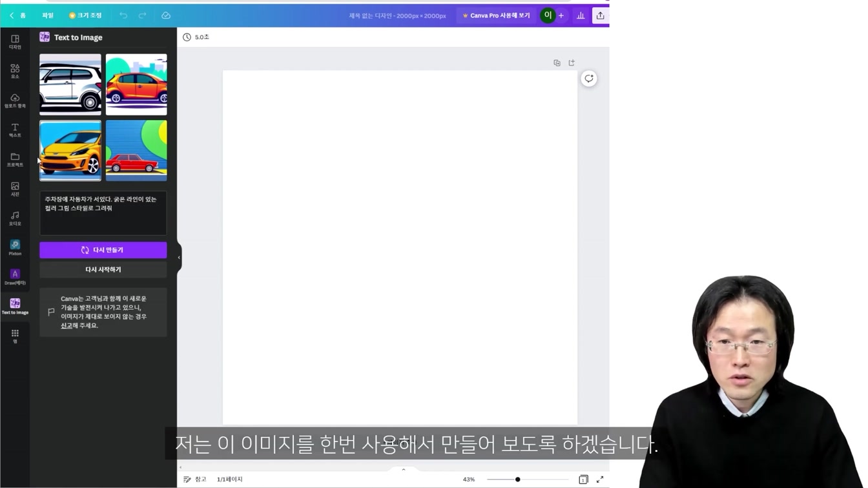Screen dimensions: 868x488
Task: Select the orange car generated image
Action: 136,85
